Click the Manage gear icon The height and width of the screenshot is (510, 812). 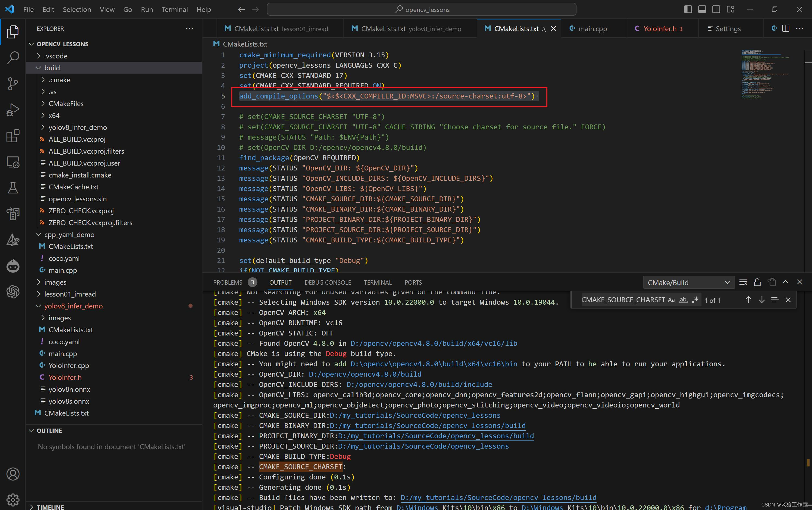(x=13, y=499)
